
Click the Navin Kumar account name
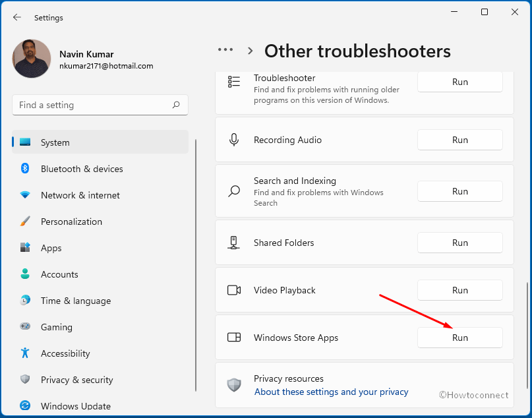click(x=86, y=54)
